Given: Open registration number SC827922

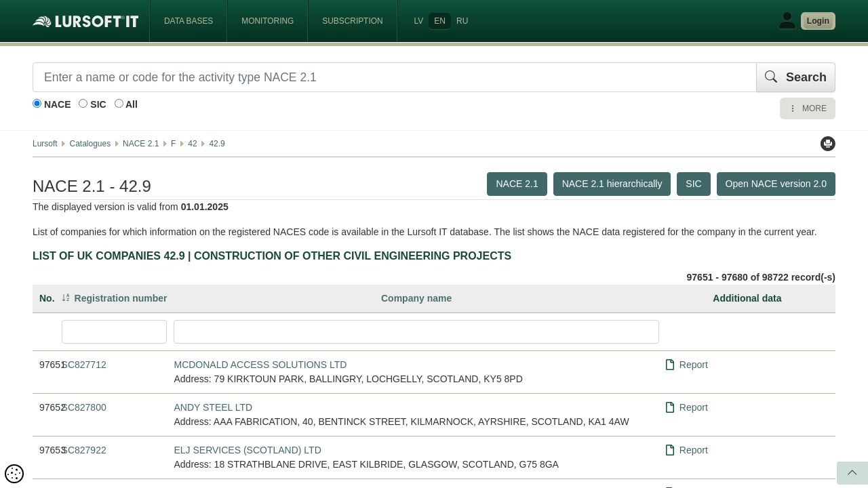Looking at the screenshot, I should click(x=85, y=450).
